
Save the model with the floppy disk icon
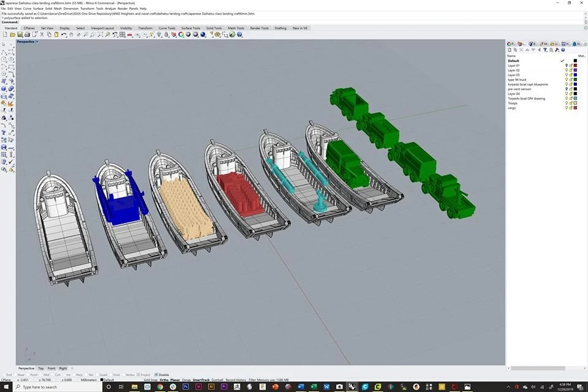point(20,34)
